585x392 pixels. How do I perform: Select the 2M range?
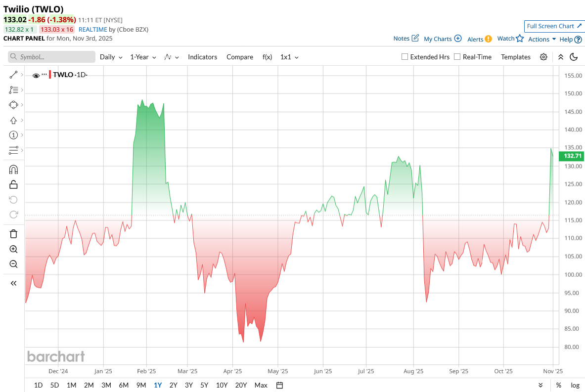point(89,385)
